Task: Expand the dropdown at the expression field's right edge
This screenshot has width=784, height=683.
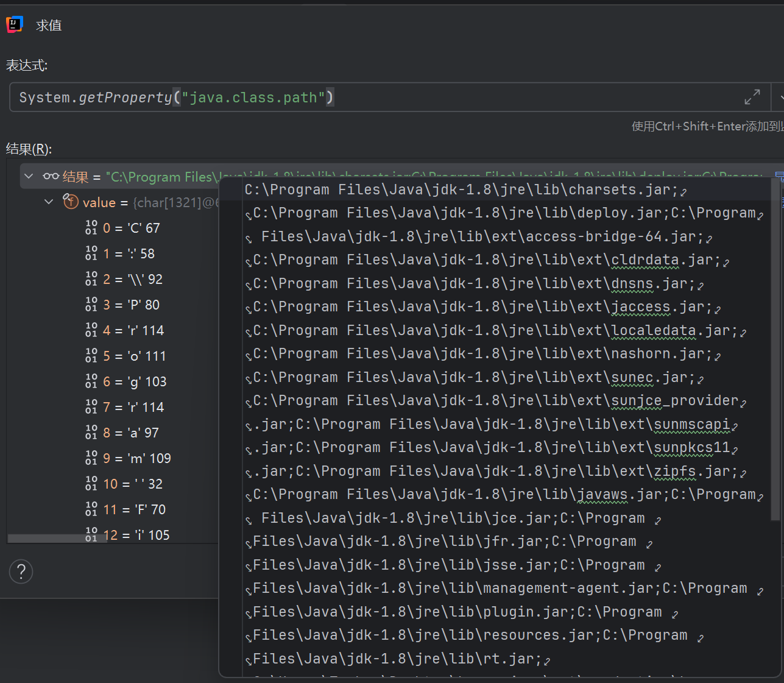Action: 781,97
